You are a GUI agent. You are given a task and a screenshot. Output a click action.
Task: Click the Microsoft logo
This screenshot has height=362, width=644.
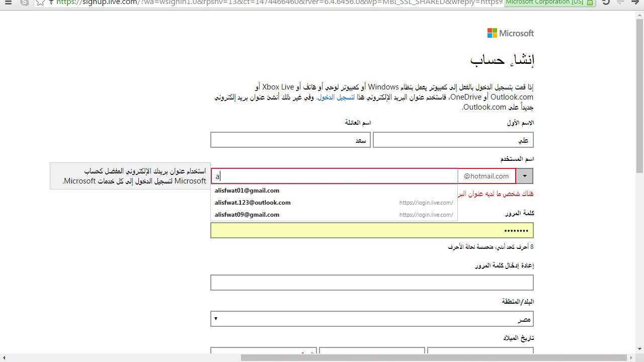pos(510,33)
